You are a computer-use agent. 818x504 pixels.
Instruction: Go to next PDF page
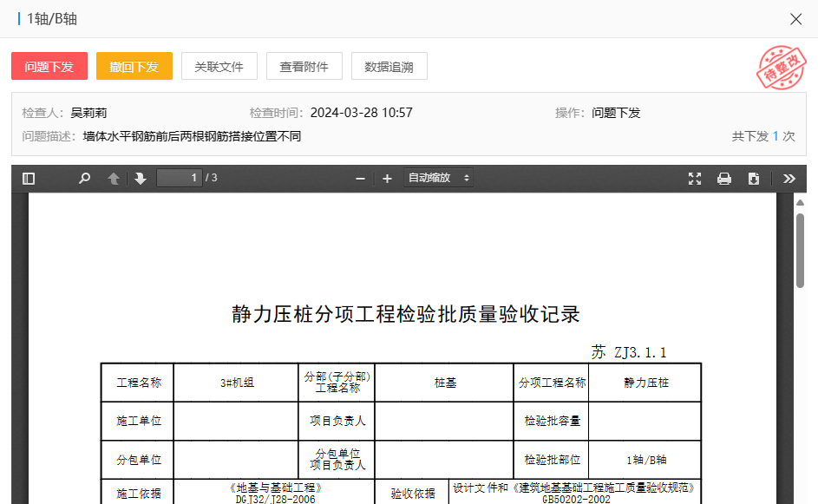coord(141,179)
